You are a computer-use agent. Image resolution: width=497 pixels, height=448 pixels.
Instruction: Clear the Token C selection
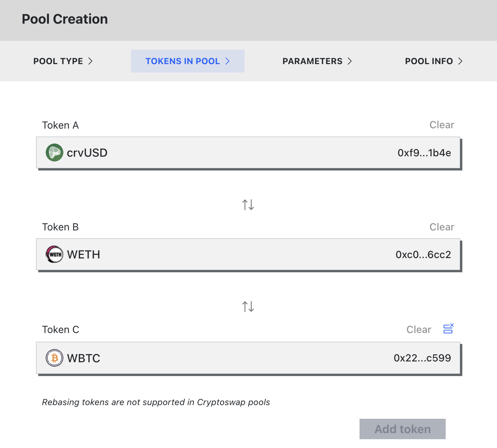click(418, 329)
